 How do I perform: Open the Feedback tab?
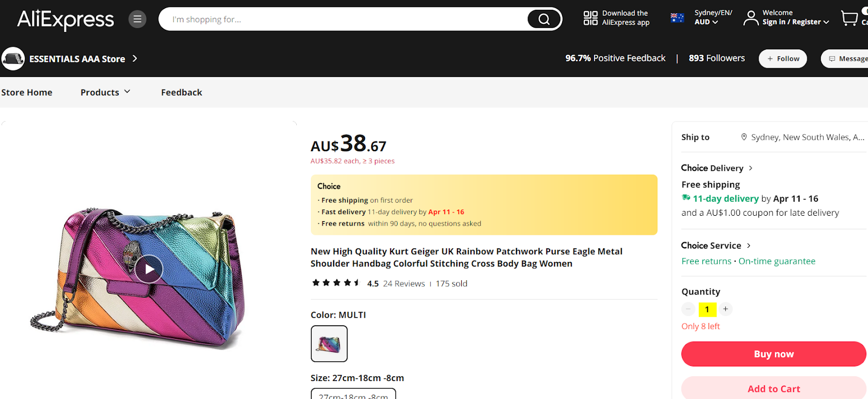click(181, 92)
